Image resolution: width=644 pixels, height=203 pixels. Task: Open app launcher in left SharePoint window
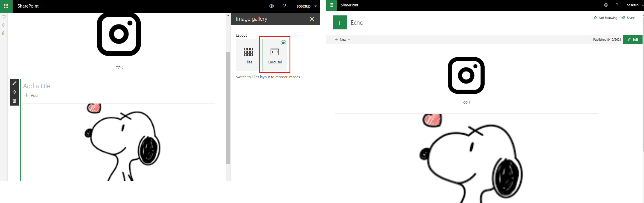pyautogui.click(x=6, y=6)
